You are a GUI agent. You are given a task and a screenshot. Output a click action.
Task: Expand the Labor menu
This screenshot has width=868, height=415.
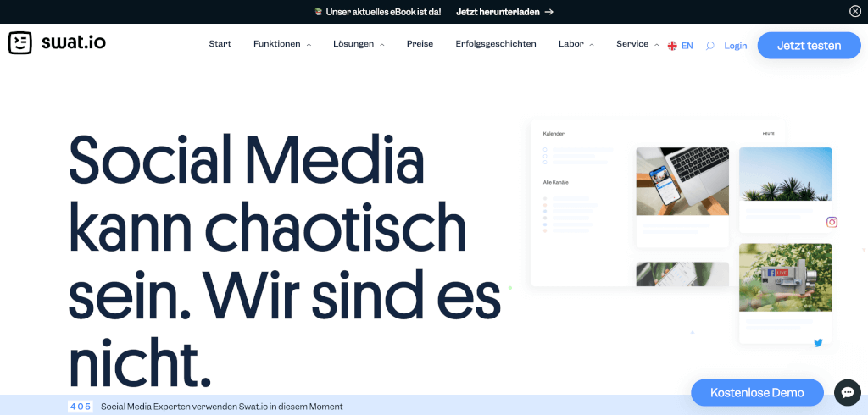pyautogui.click(x=576, y=44)
